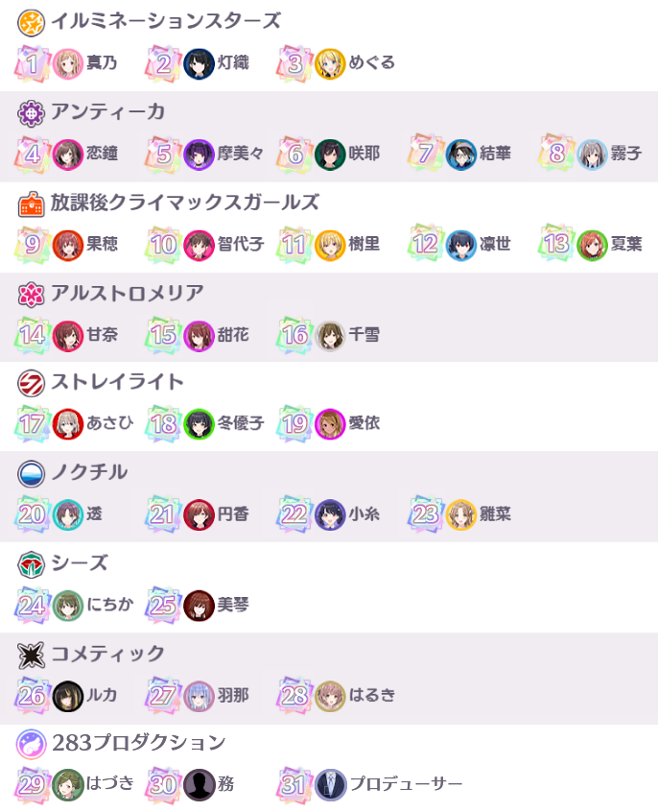Click the Houkago Climax Girls school icon
658x812 pixels.
pyautogui.click(x=31, y=204)
